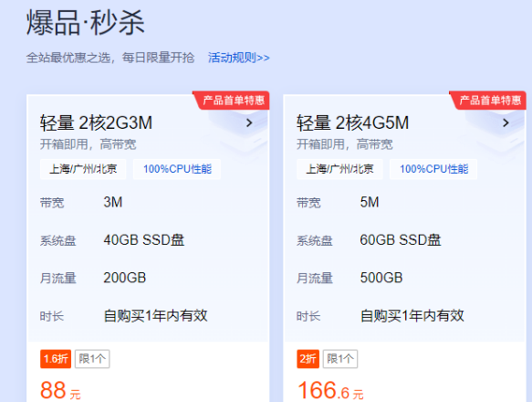The width and height of the screenshot is (532, 402).
Task: Click the 2折 discount badge
Action: [x=308, y=359]
